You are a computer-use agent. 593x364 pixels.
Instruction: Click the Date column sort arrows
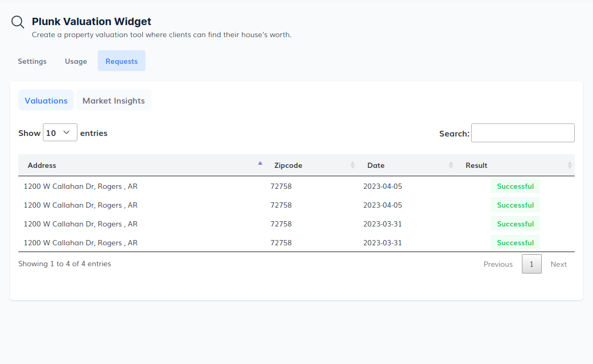click(x=451, y=165)
